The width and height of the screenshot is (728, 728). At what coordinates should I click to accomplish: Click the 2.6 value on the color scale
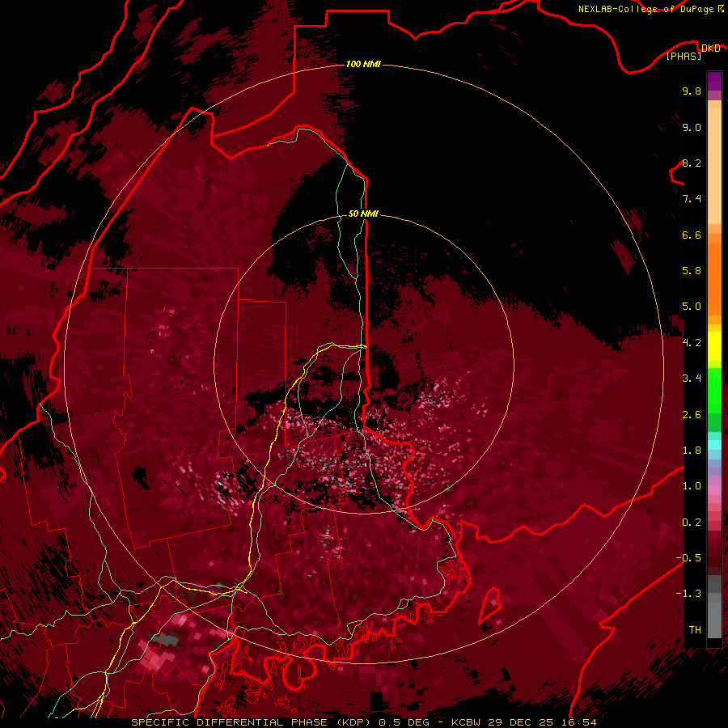point(692,415)
